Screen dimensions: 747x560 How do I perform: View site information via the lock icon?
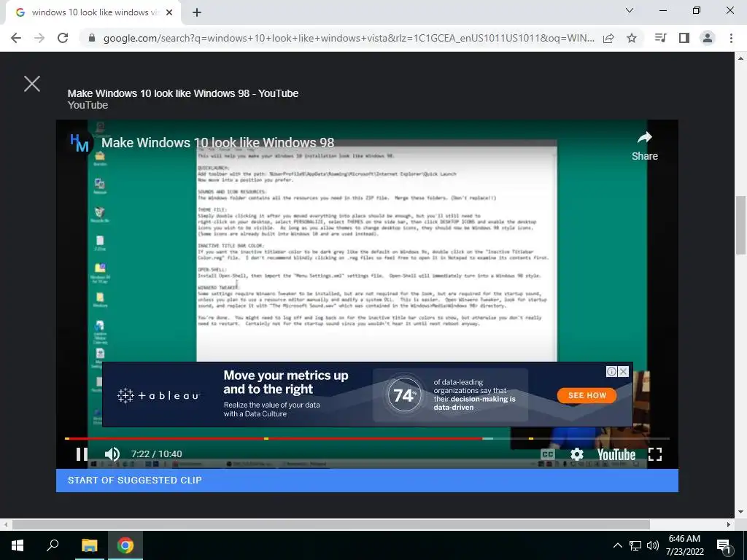click(x=92, y=38)
